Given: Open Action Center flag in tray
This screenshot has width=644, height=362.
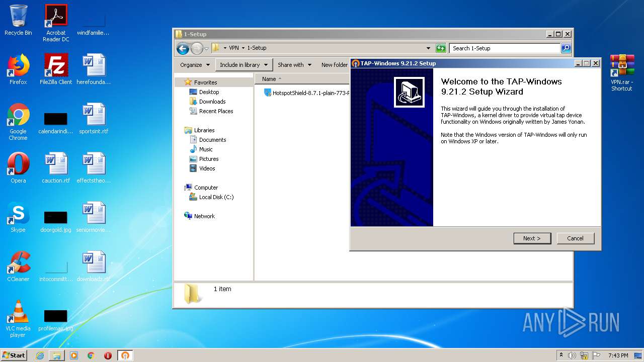Looking at the screenshot, I should point(595,355).
